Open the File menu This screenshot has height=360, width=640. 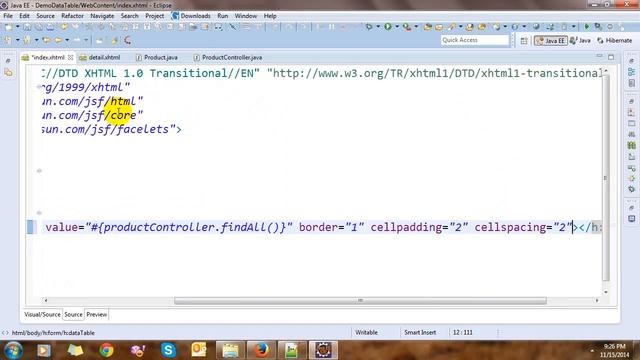tap(8, 16)
